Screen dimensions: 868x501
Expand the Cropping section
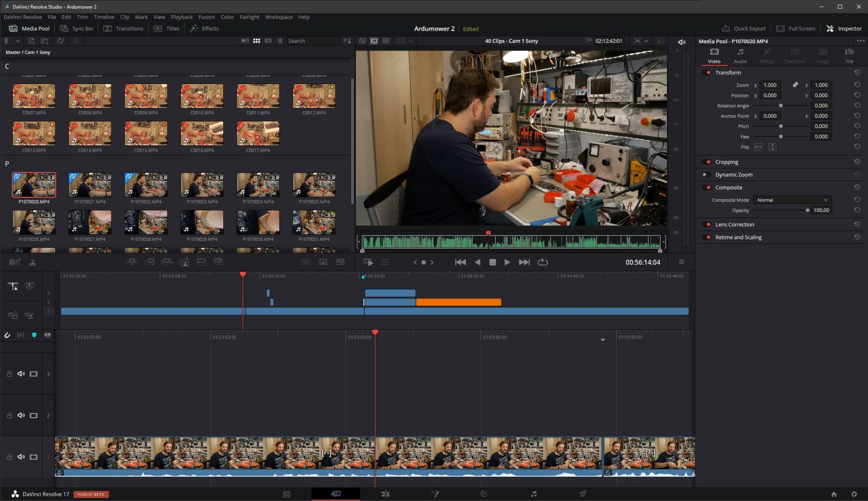point(726,162)
